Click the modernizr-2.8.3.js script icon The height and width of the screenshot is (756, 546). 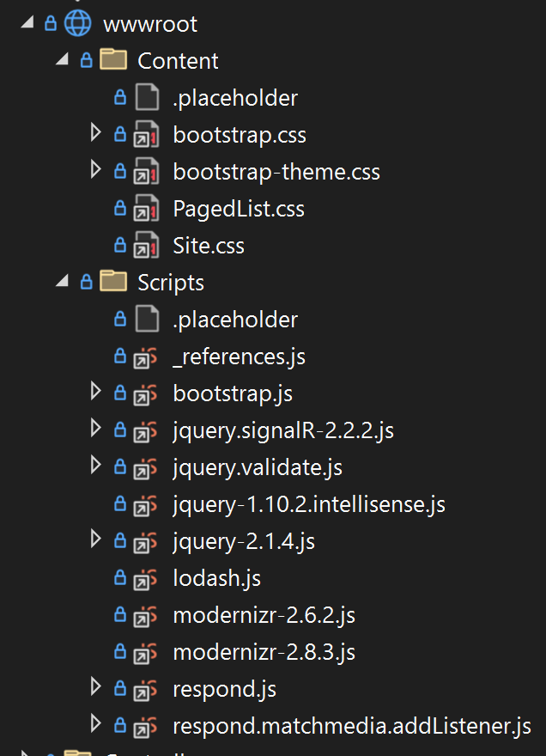coord(146,653)
